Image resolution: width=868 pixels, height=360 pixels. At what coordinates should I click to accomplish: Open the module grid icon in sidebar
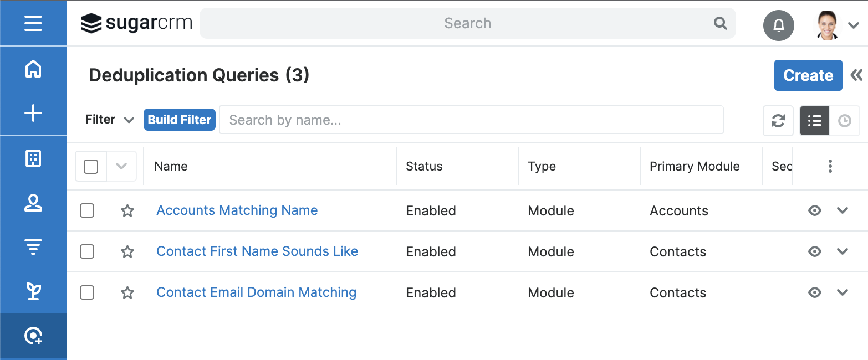coord(33,158)
